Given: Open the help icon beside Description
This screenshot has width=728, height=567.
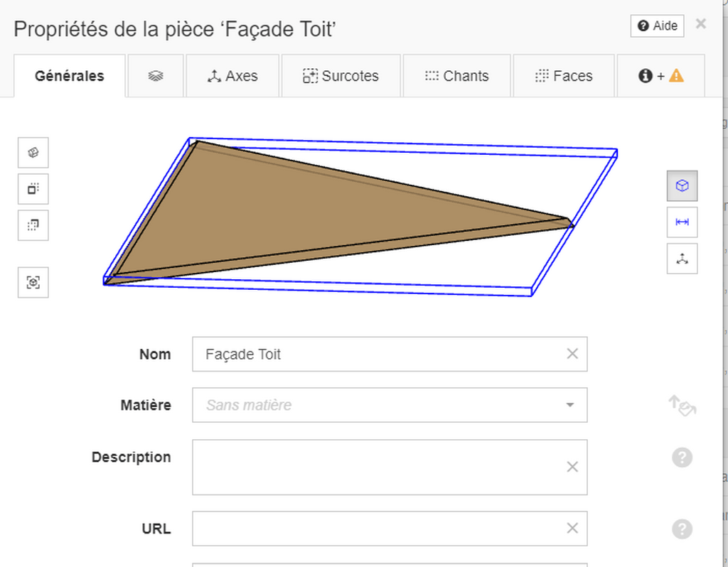Looking at the screenshot, I should click(x=682, y=458).
